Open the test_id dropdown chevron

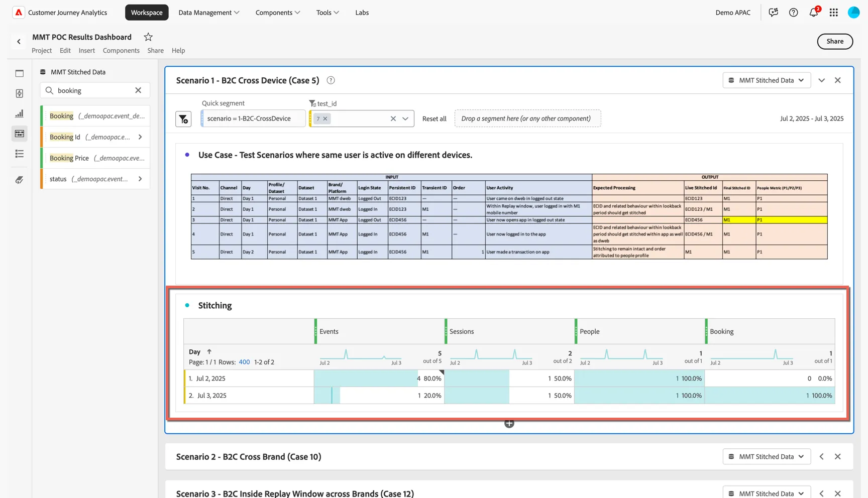coord(405,118)
